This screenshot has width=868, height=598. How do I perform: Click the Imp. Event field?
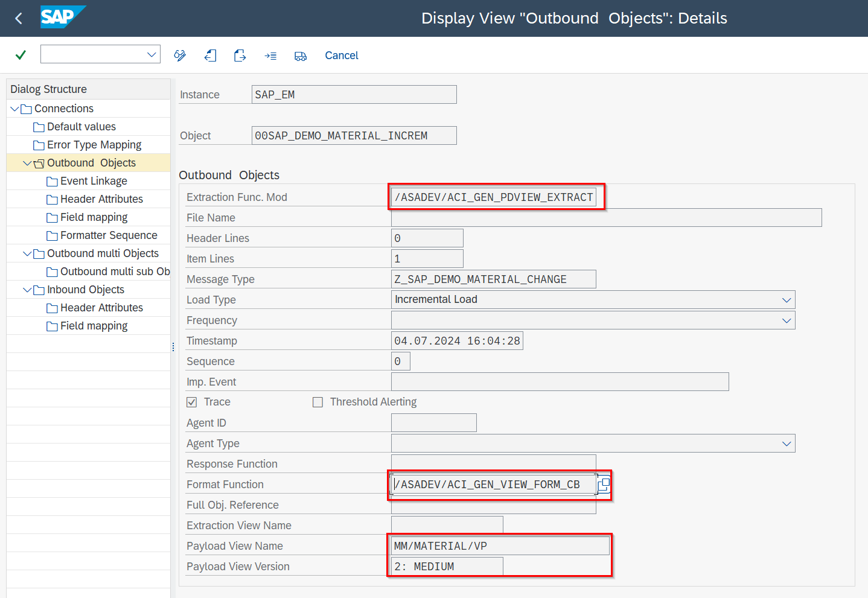coord(560,382)
